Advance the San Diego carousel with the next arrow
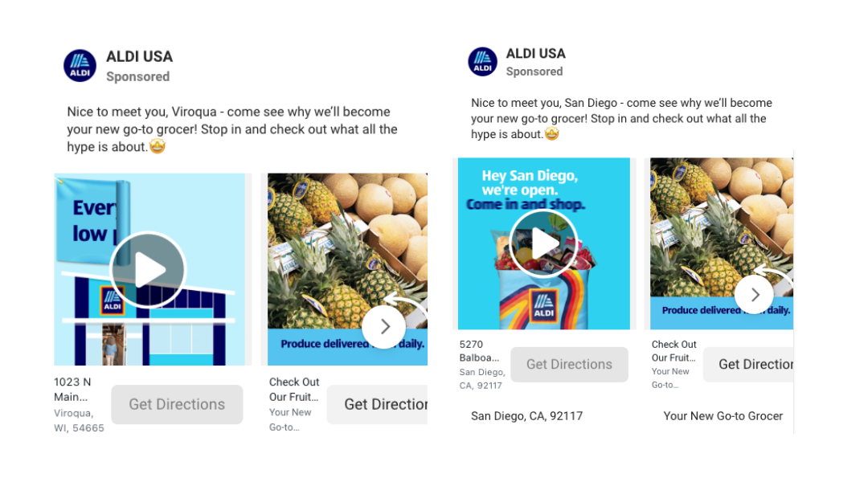The width and height of the screenshot is (868, 482). pos(754,295)
